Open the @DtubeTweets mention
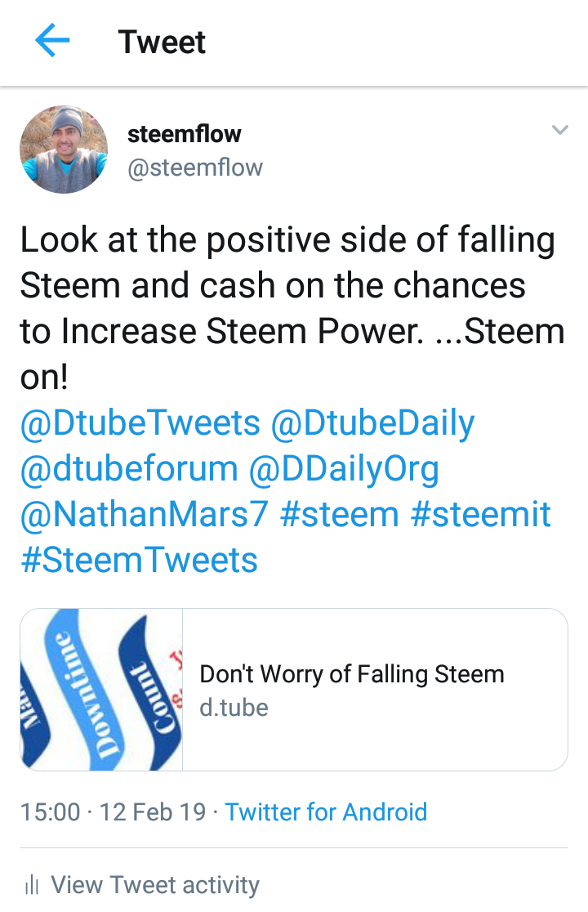 [140, 423]
